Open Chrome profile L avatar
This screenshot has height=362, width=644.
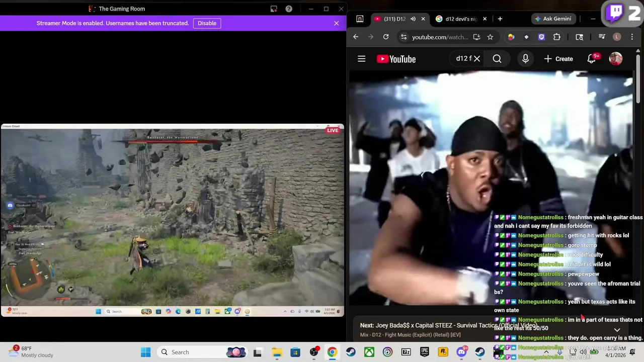pos(617,37)
